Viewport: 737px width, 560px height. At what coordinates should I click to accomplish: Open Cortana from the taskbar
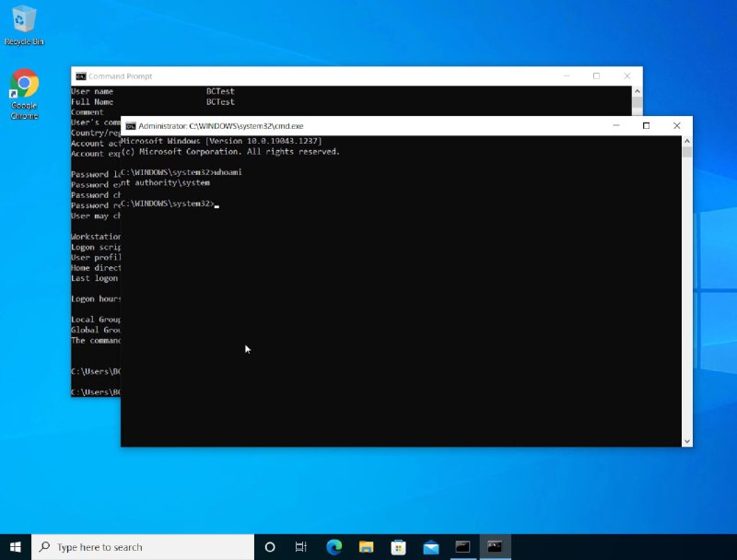268,546
